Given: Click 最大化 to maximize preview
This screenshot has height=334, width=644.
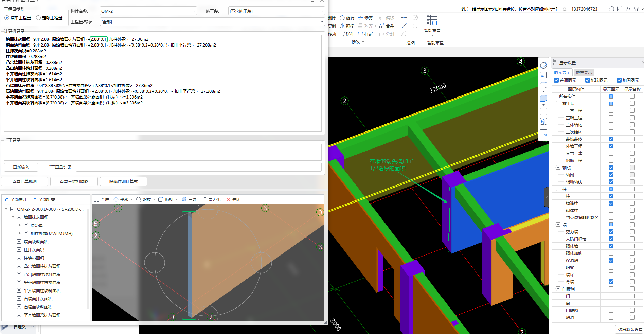Looking at the screenshot, I should pos(211,200).
